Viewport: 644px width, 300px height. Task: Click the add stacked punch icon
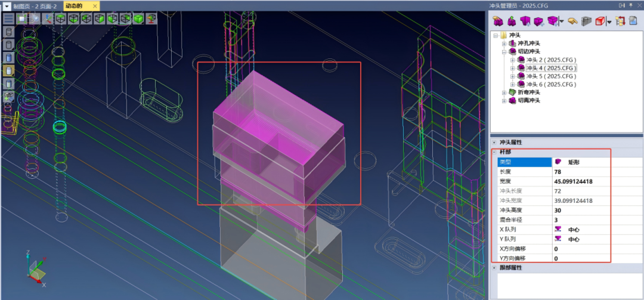553,21
